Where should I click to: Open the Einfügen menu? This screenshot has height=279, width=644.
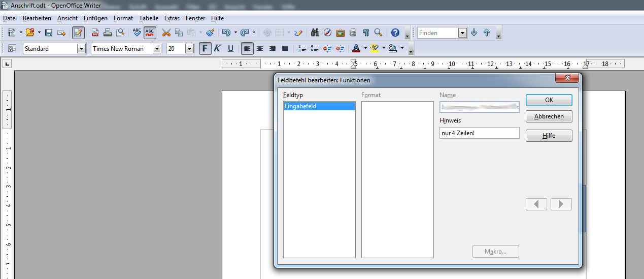click(x=95, y=18)
